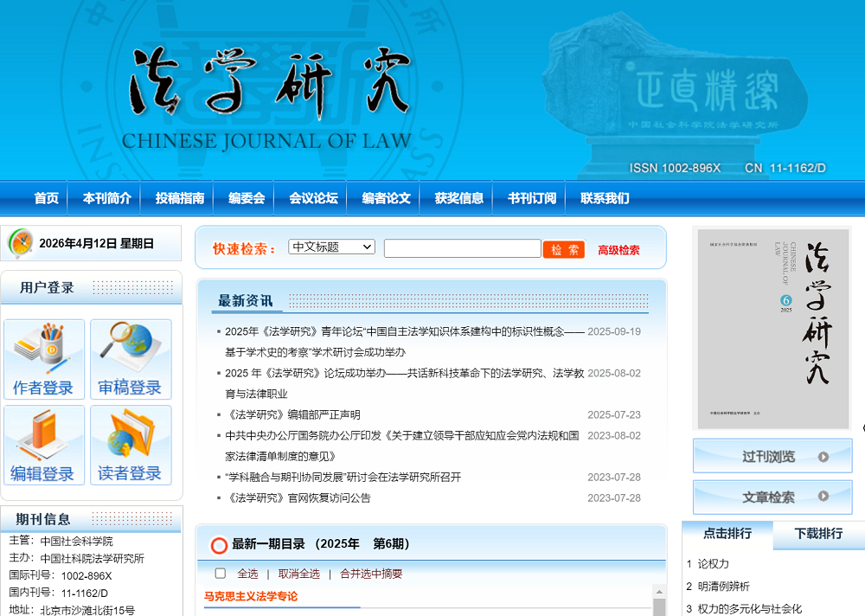Open the 编辑登录 editor login icon

(44, 446)
